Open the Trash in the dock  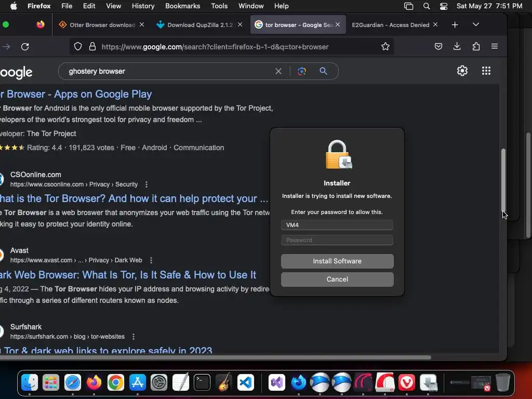[x=503, y=383]
